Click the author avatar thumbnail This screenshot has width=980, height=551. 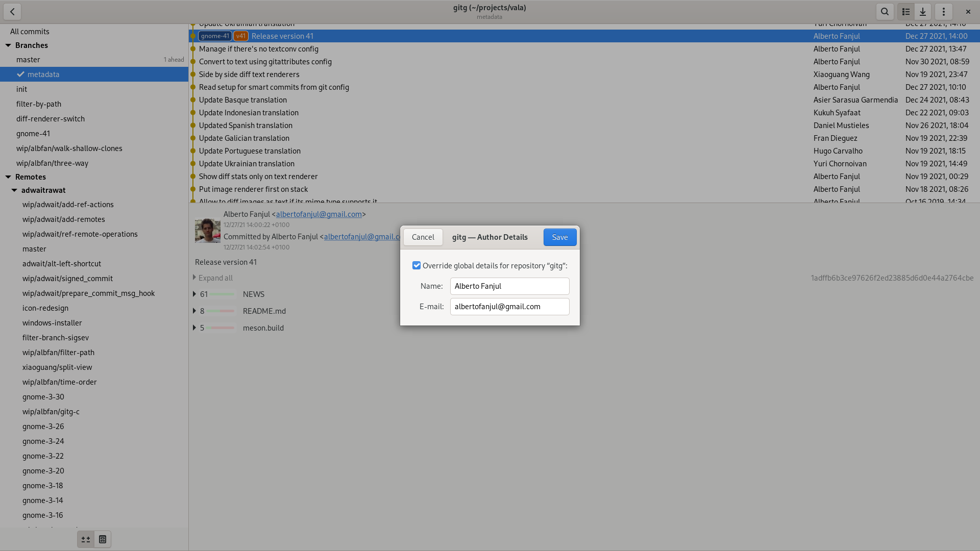click(207, 231)
